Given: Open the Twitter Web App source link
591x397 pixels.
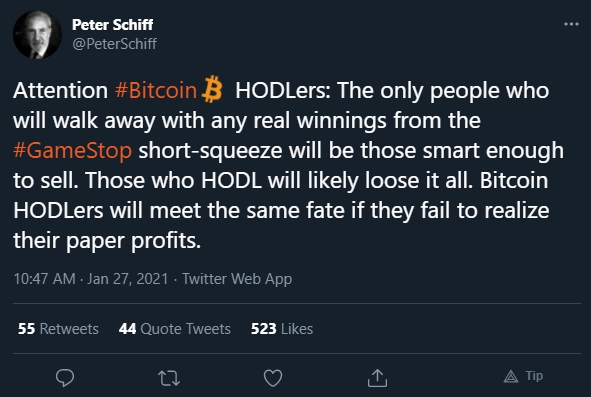Looking at the screenshot, I should tap(237, 279).
